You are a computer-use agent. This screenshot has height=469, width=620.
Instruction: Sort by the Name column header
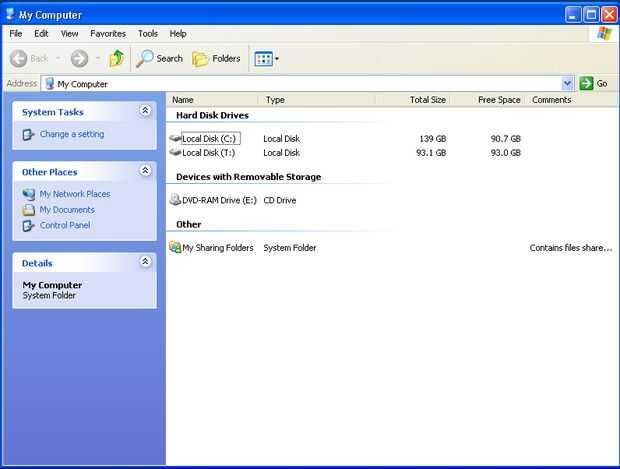[x=212, y=100]
